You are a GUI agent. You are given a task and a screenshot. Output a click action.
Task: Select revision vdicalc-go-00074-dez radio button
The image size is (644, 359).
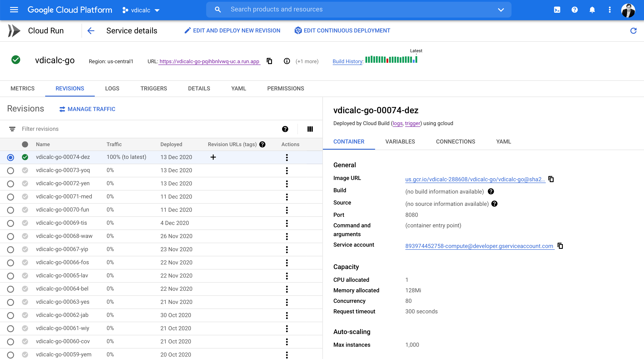pos(11,157)
